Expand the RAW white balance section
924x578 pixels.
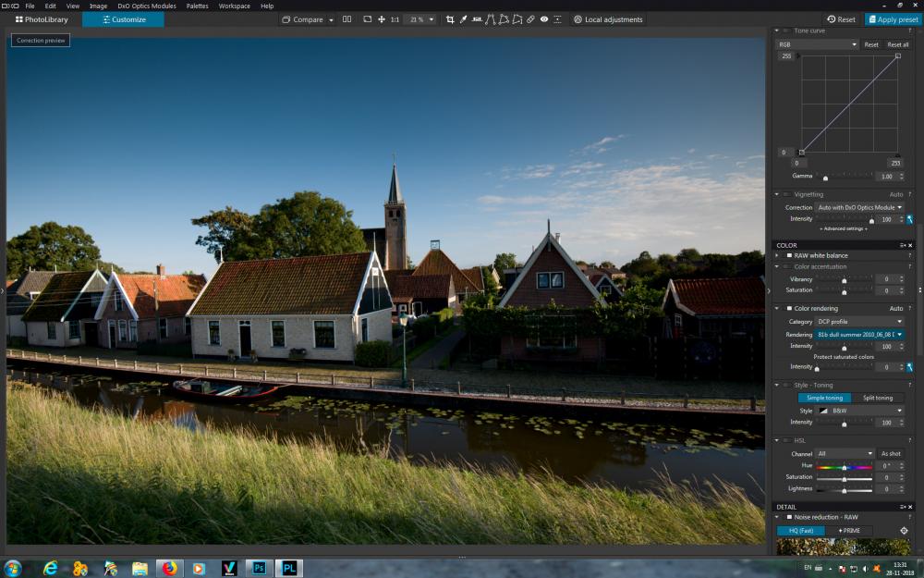(777, 256)
